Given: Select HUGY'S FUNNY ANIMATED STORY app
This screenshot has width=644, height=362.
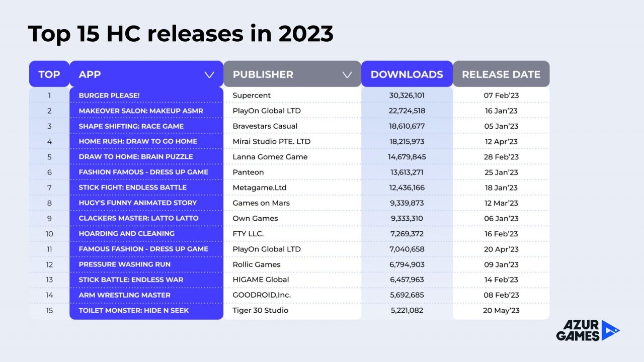Looking at the screenshot, I should point(138,203).
